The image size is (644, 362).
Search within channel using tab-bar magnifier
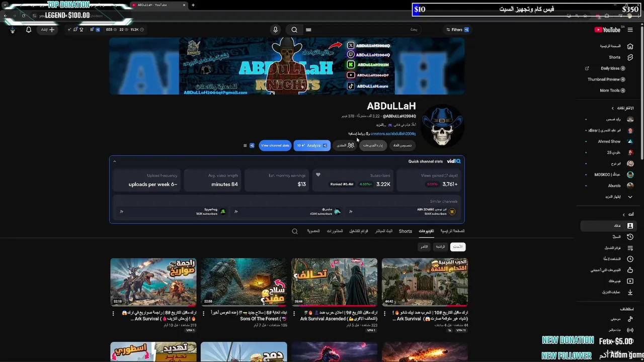(295, 231)
